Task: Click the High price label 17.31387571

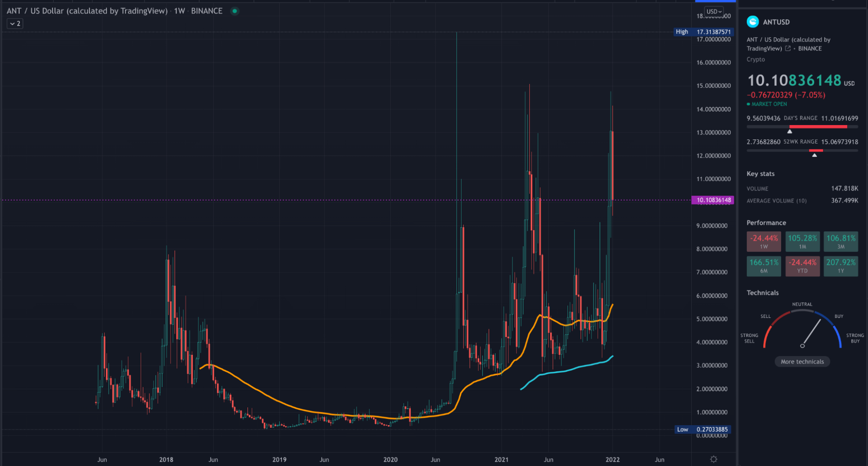Action: pyautogui.click(x=704, y=32)
